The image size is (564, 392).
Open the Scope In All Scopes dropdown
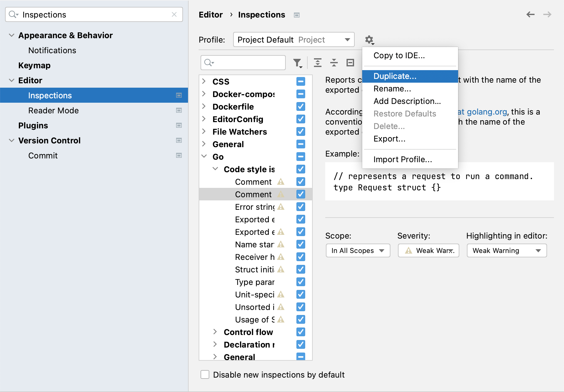pos(358,250)
